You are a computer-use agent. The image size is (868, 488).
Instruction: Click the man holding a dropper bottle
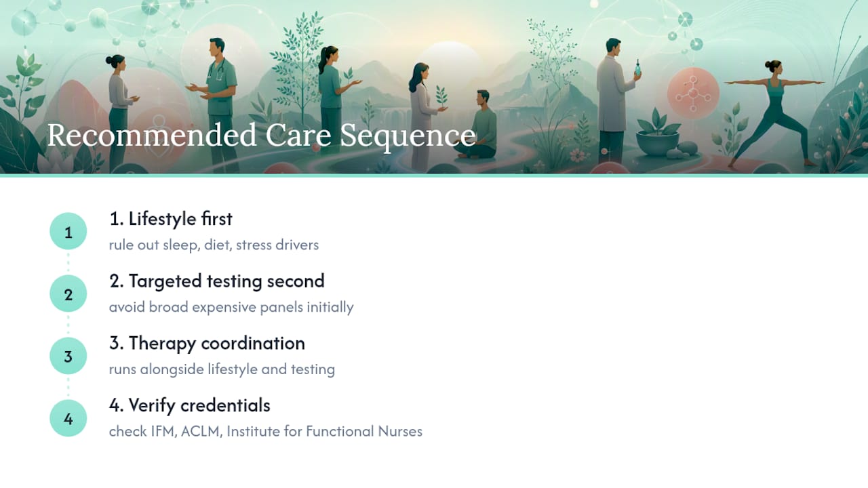tap(618, 100)
